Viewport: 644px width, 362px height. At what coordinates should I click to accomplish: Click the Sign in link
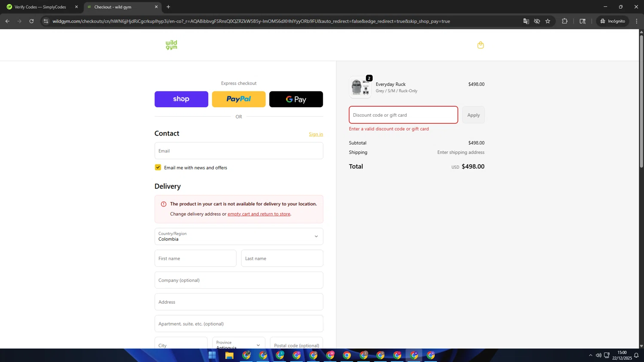coord(316,134)
